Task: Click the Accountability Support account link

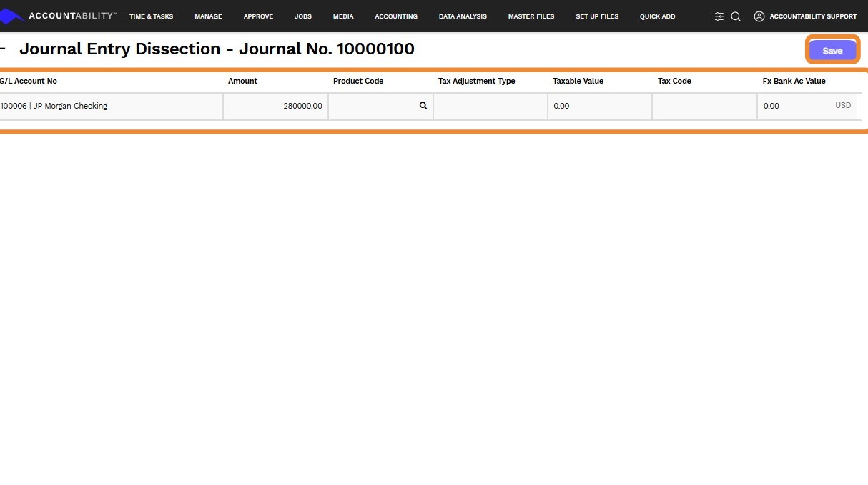Action: click(813, 16)
